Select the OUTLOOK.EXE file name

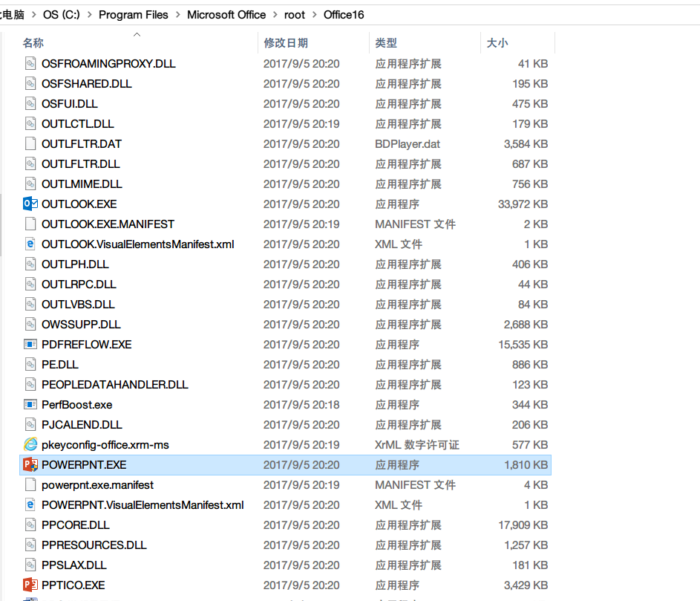click(79, 204)
